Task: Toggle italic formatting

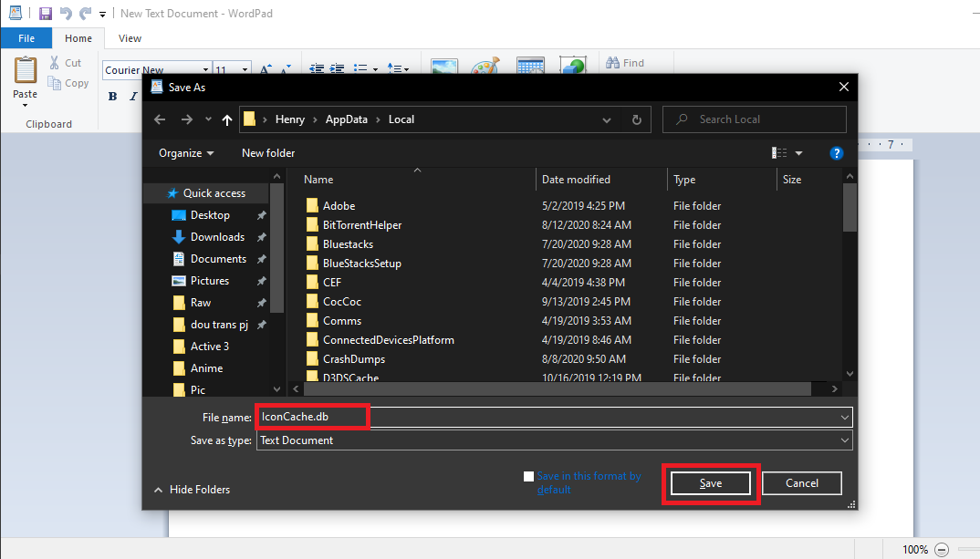Action: click(x=132, y=96)
